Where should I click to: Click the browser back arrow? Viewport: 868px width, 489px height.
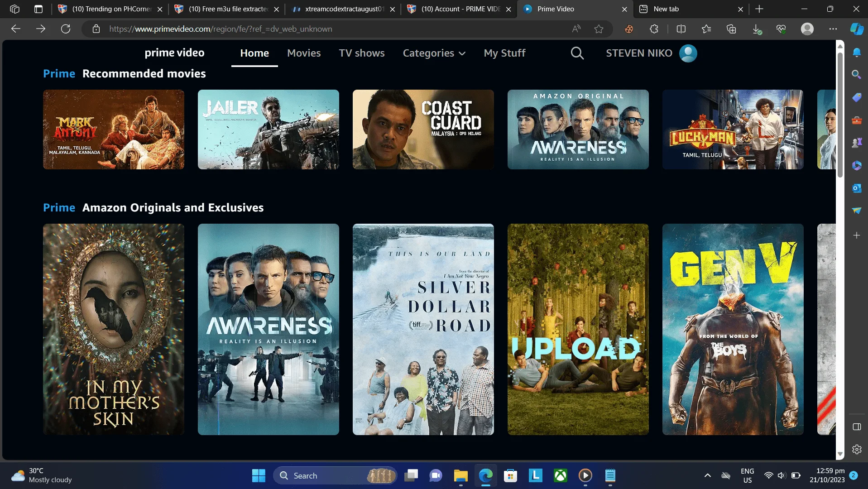point(16,29)
